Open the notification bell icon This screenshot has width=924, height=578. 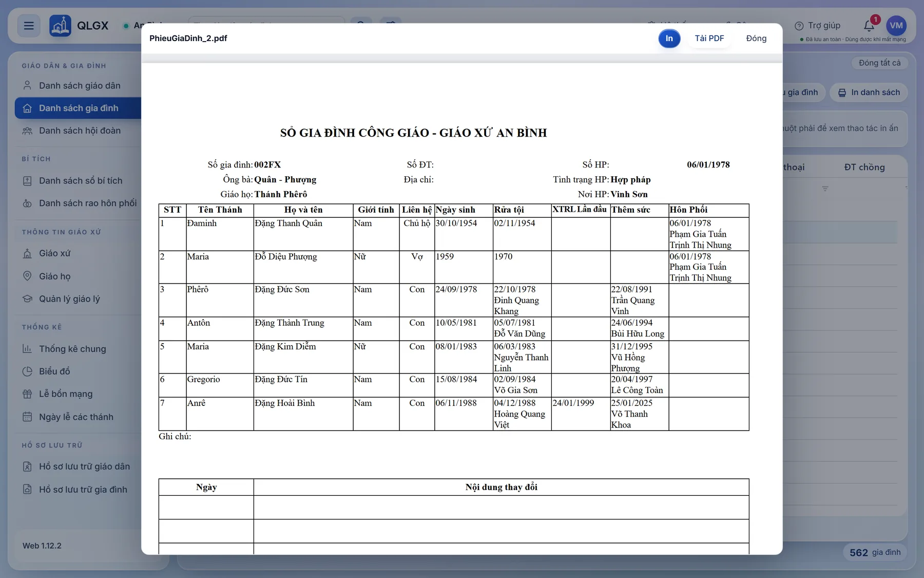click(x=869, y=26)
